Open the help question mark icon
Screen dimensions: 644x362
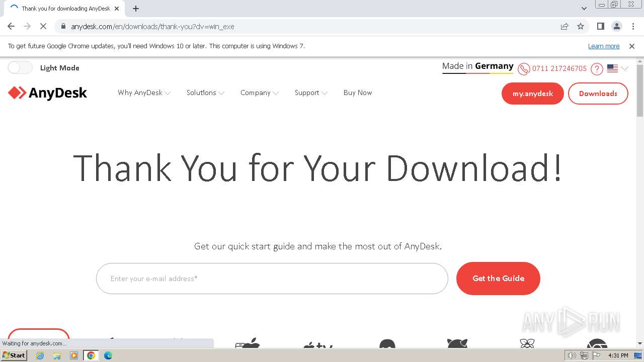(597, 69)
